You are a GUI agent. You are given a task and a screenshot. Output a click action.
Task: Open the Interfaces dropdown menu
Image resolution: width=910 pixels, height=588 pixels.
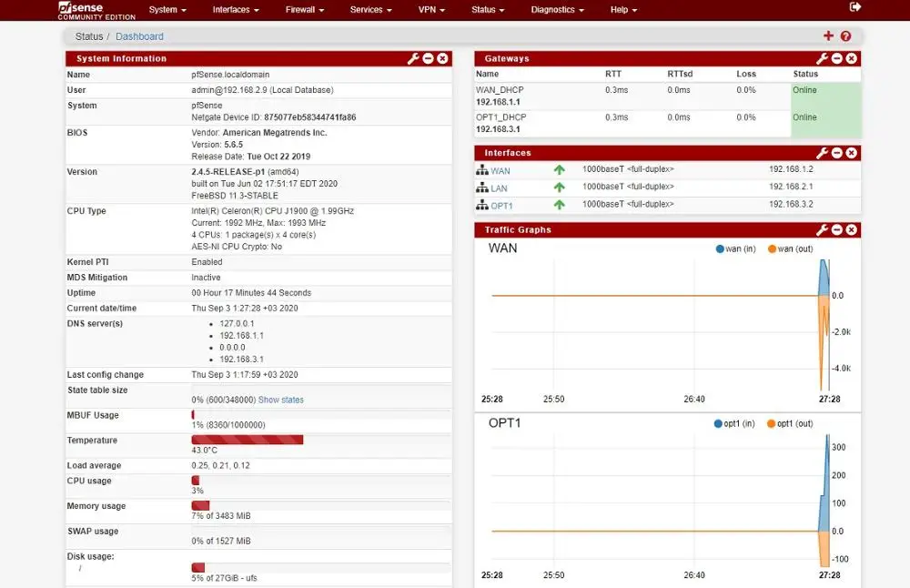point(236,10)
